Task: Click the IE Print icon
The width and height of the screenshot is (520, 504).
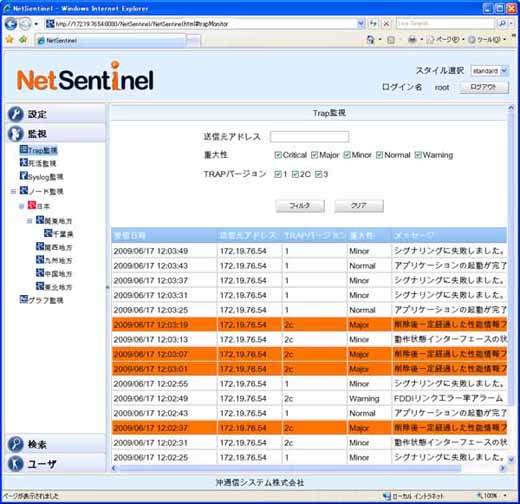Action: [412, 40]
